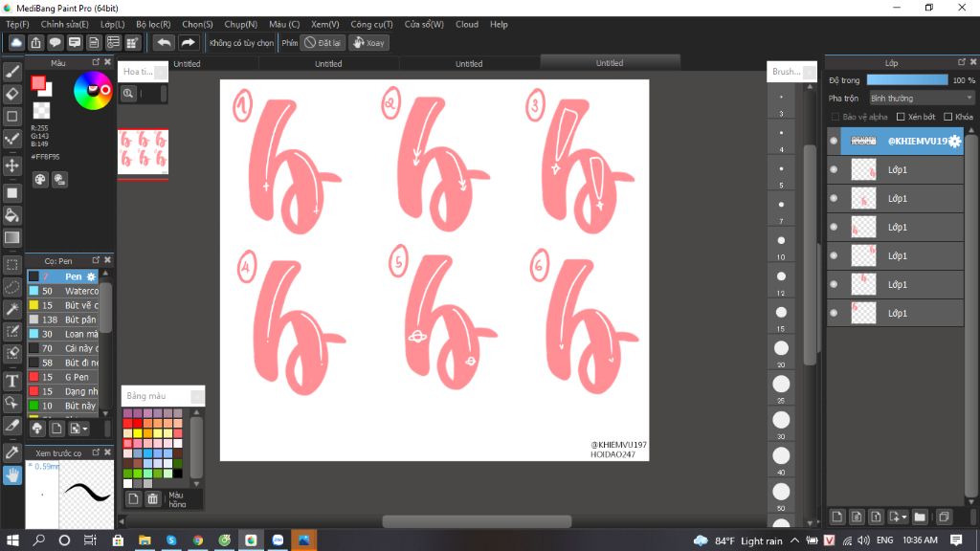The image size is (980, 551).
Task: Select the Eyedropper tool
Action: [x=11, y=452]
